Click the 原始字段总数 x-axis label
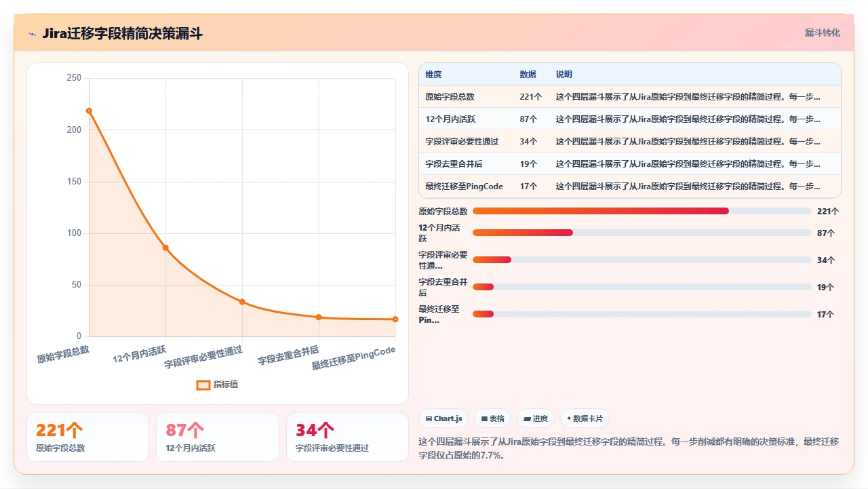Image resolution: width=868 pixels, height=489 pixels. click(x=63, y=355)
